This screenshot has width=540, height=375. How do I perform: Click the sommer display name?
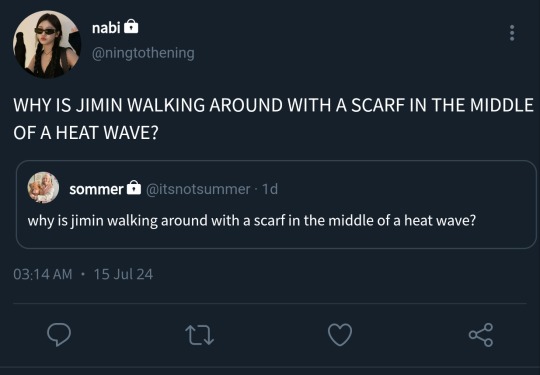tap(96, 189)
